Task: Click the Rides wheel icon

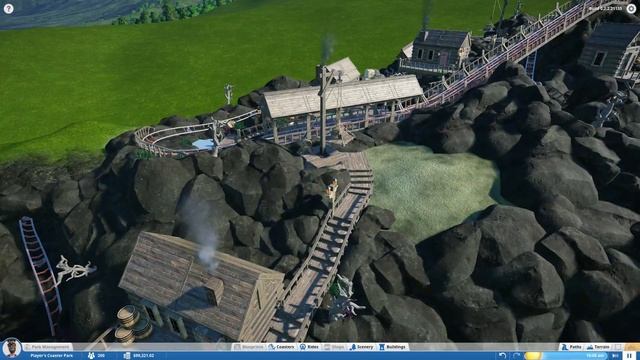Action: coord(302,347)
